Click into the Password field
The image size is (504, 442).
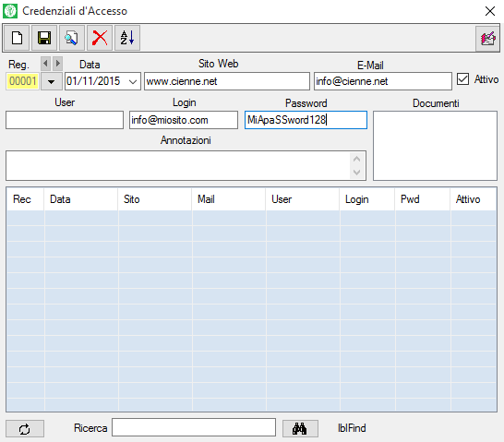pos(306,120)
